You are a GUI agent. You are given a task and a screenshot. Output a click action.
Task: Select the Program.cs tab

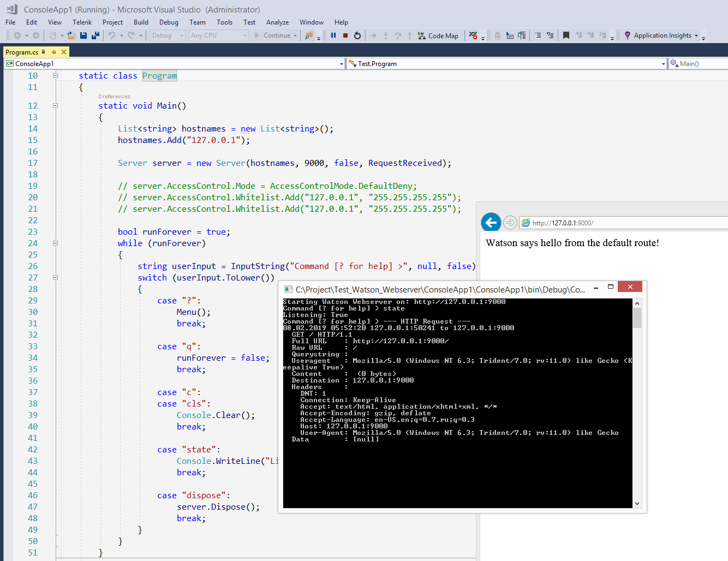pyautogui.click(x=22, y=53)
